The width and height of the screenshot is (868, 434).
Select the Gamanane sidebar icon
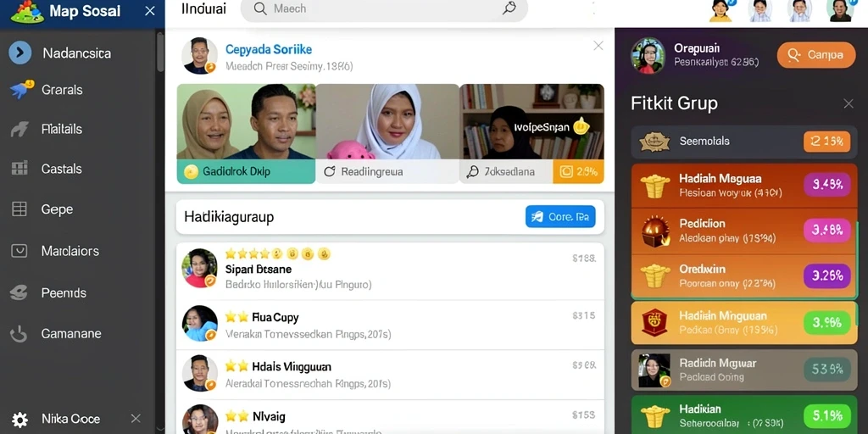point(19,333)
